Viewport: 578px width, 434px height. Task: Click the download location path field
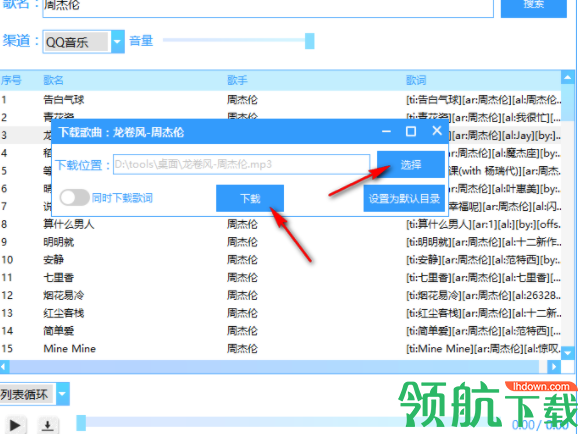coord(241,164)
